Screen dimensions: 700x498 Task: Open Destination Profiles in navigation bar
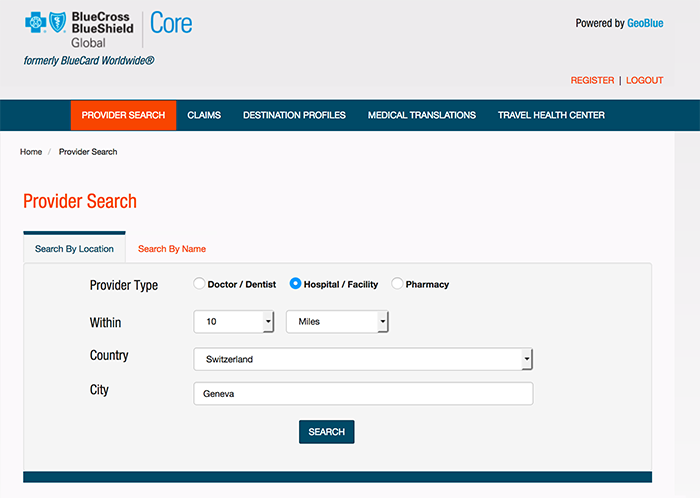pos(294,115)
